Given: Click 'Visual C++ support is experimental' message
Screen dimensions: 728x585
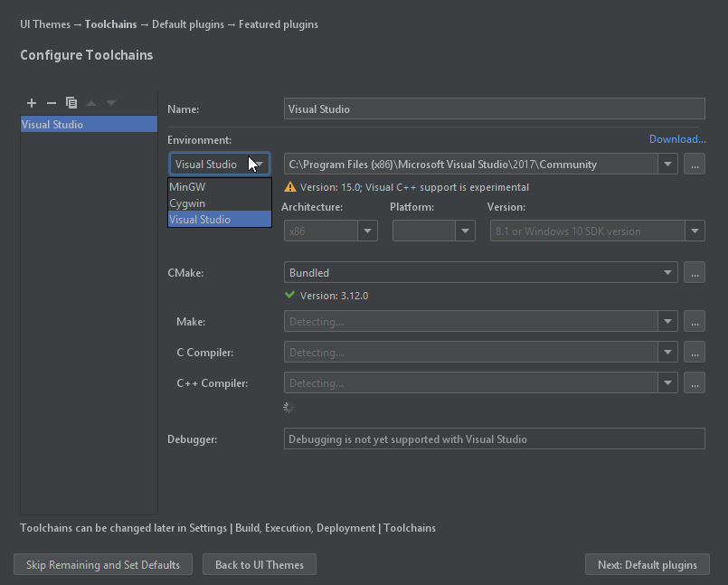Looking at the screenshot, I should point(447,187).
